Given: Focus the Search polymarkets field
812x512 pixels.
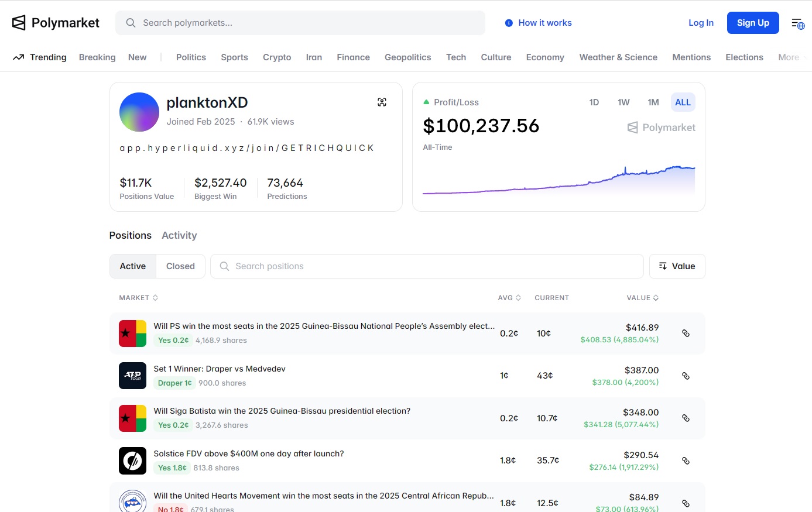Looking at the screenshot, I should point(300,23).
